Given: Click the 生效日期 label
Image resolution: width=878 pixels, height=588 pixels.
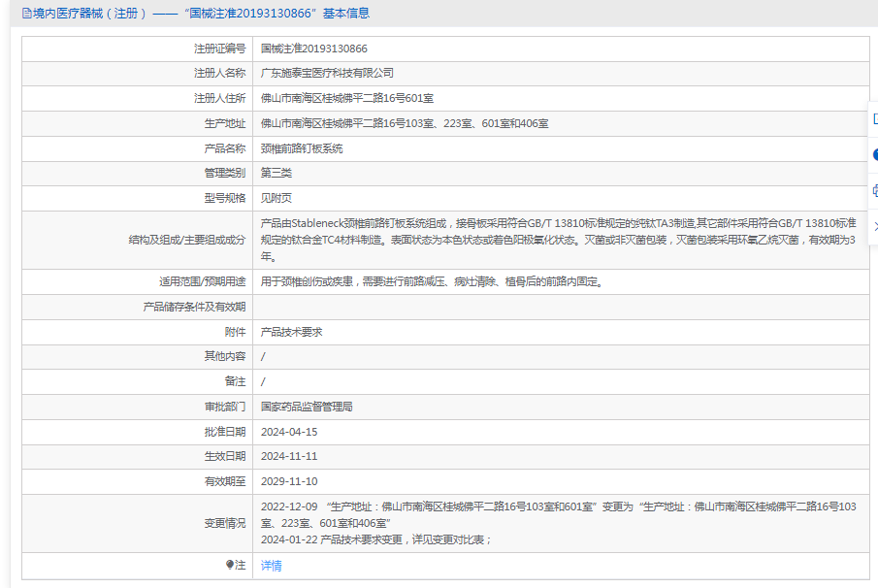Looking at the screenshot, I should [x=225, y=456].
